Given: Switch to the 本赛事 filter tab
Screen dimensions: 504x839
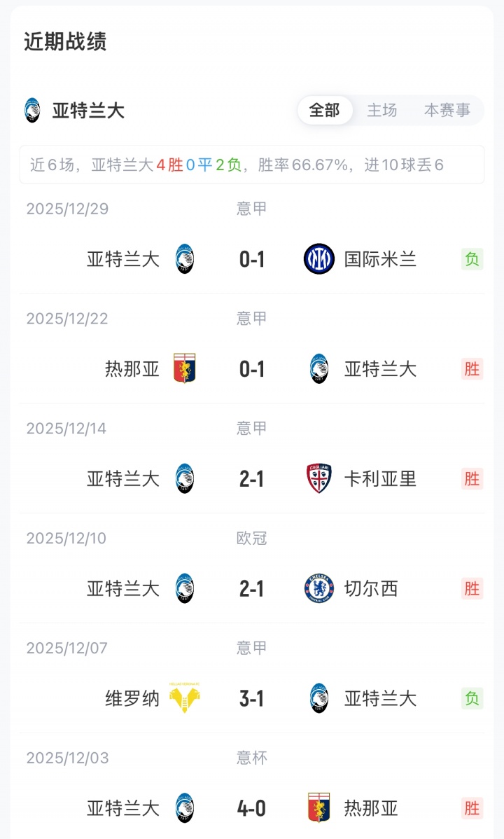Looking at the screenshot, I should tap(447, 111).
